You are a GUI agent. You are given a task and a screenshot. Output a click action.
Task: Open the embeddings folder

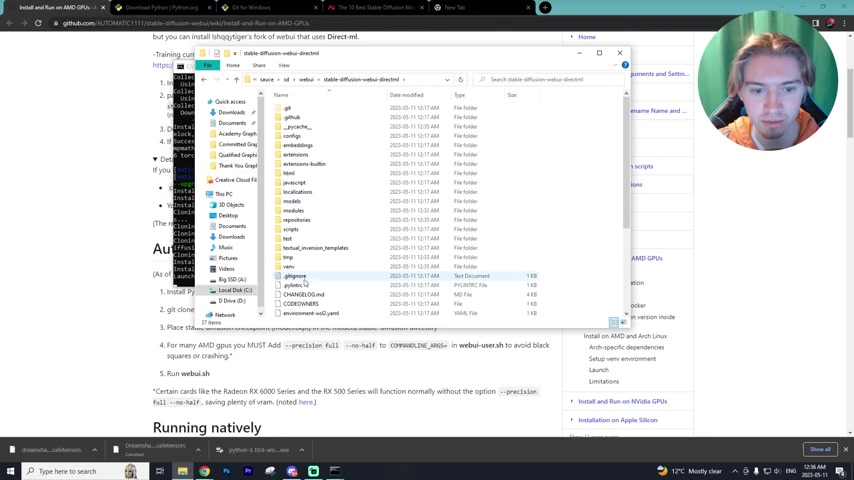coord(297,145)
